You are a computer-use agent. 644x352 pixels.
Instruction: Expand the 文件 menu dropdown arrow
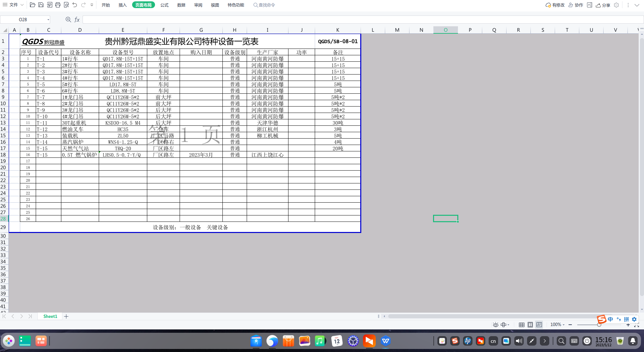point(21,5)
